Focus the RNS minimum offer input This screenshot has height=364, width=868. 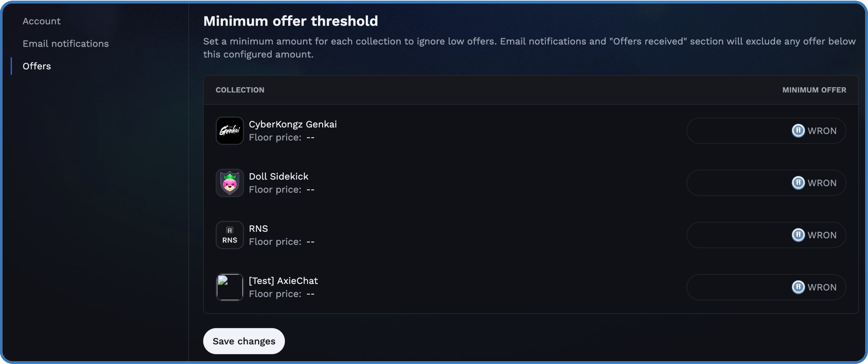coord(766,235)
